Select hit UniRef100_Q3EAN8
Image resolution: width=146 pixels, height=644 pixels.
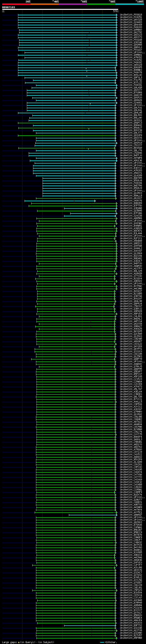(x=131, y=208)
